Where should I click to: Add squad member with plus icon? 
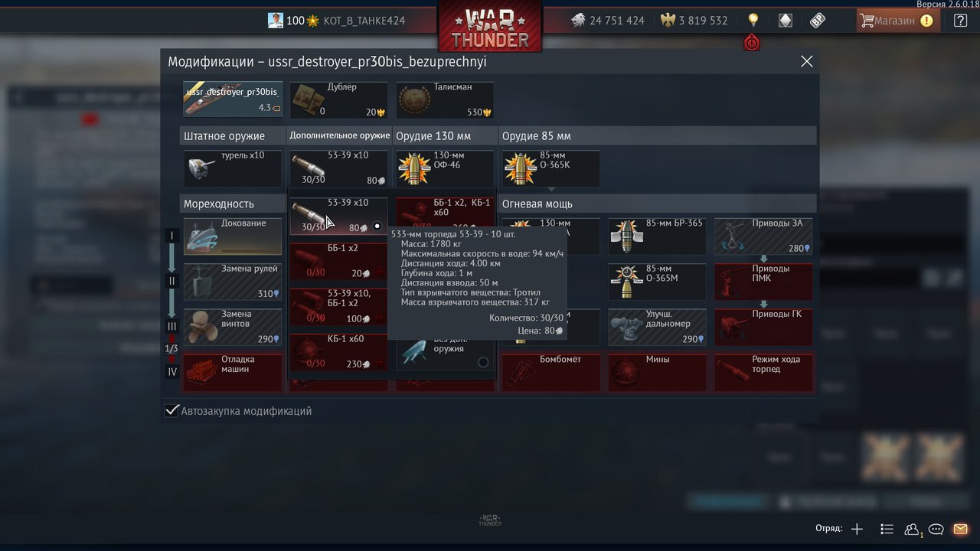pyautogui.click(x=857, y=529)
